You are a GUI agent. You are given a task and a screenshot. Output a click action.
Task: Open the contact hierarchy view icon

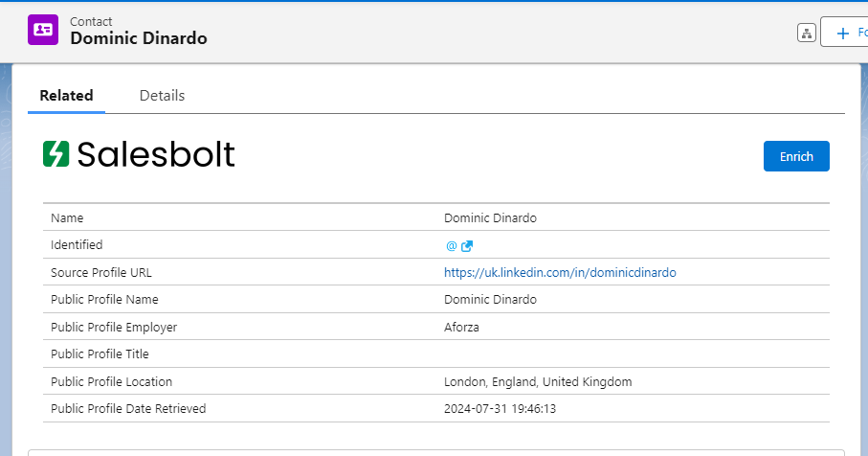[807, 34]
